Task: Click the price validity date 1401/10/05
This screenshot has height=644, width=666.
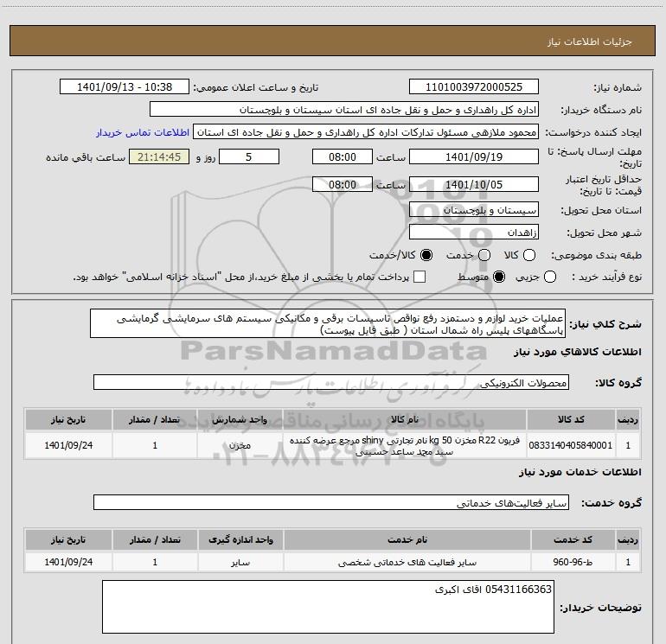Action: [x=474, y=184]
